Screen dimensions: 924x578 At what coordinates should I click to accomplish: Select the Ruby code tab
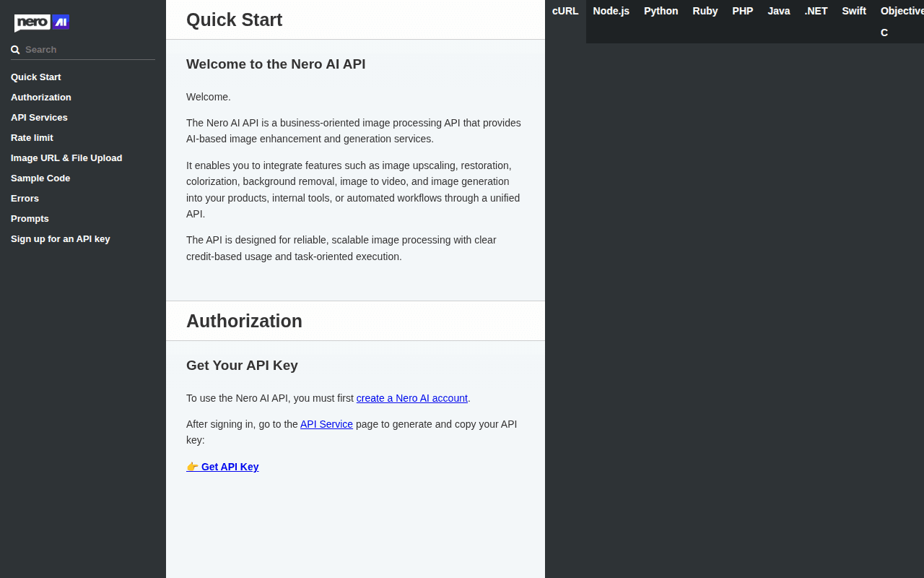point(705,11)
